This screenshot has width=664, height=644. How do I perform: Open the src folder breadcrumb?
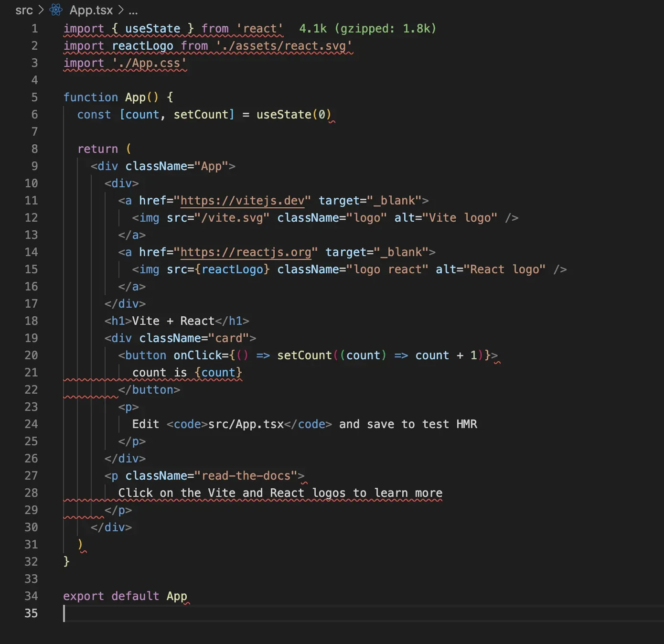coord(24,10)
